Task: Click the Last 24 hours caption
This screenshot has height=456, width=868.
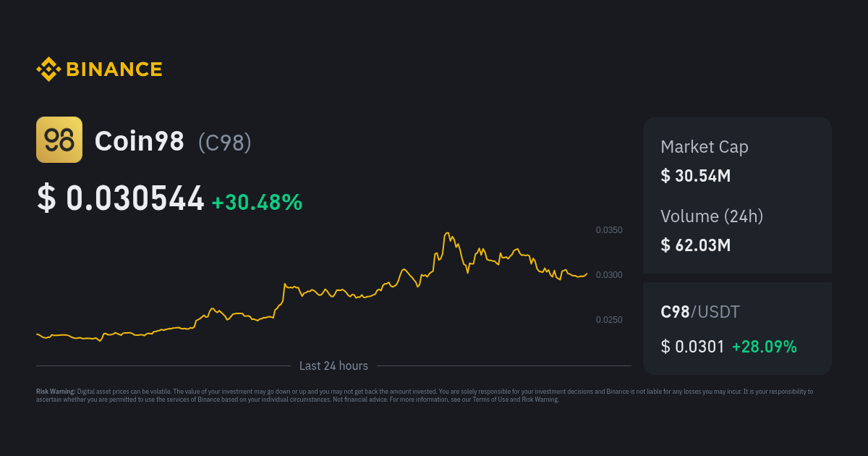Action: coord(333,366)
